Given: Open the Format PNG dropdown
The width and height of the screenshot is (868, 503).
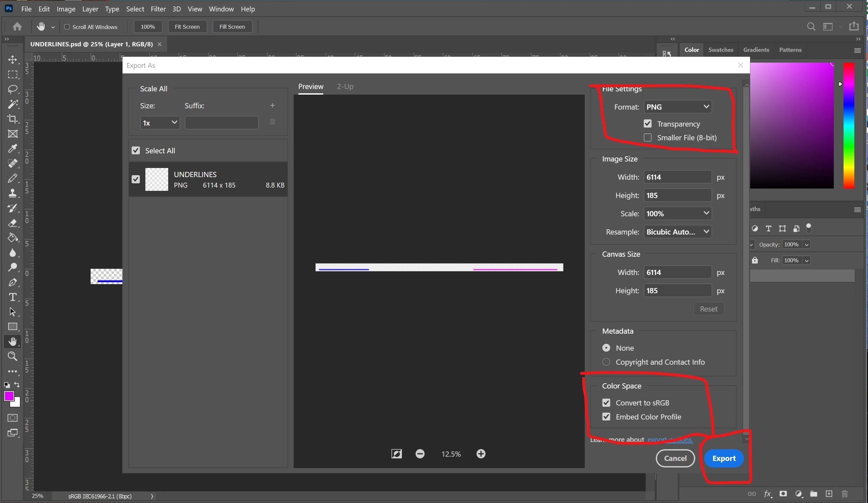Looking at the screenshot, I should [x=677, y=107].
